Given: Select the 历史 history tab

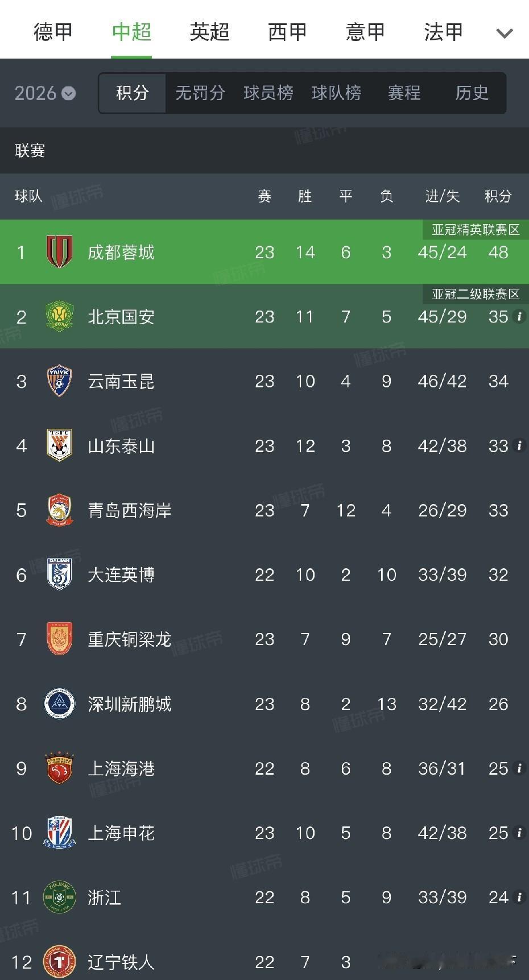Looking at the screenshot, I should pos(472,93).
